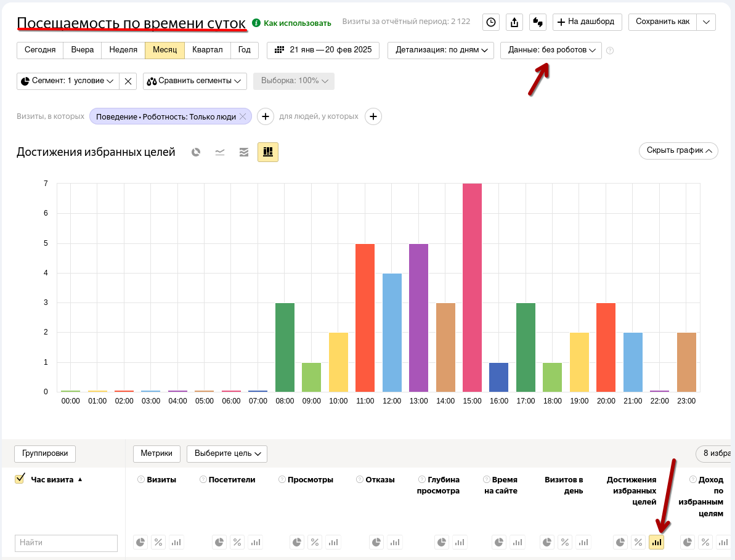Click the На дашборд button

point(587,22)
